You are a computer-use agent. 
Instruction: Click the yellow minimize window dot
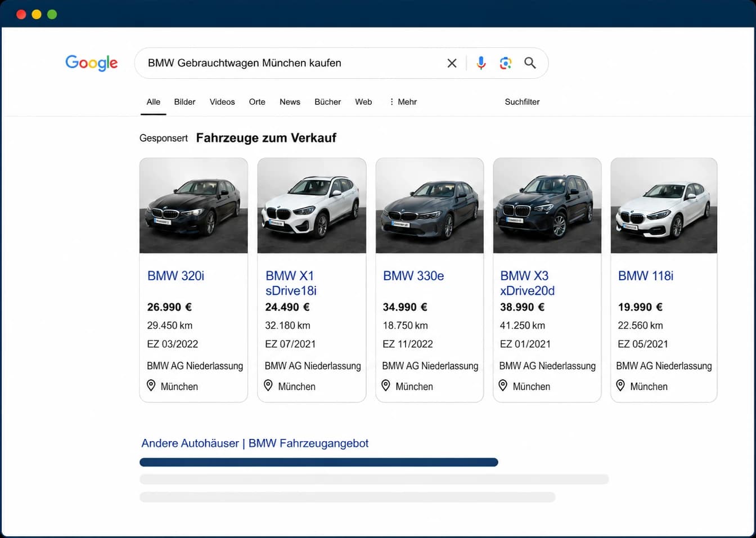click(x=37, y=14)
